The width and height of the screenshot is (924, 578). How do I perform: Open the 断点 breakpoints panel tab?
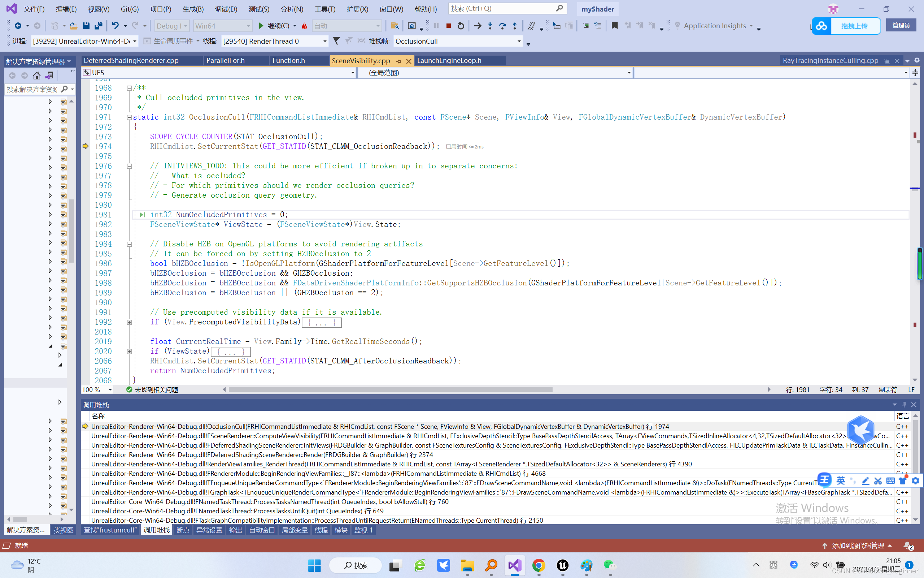pyautogui.click(x=183, y=530)
